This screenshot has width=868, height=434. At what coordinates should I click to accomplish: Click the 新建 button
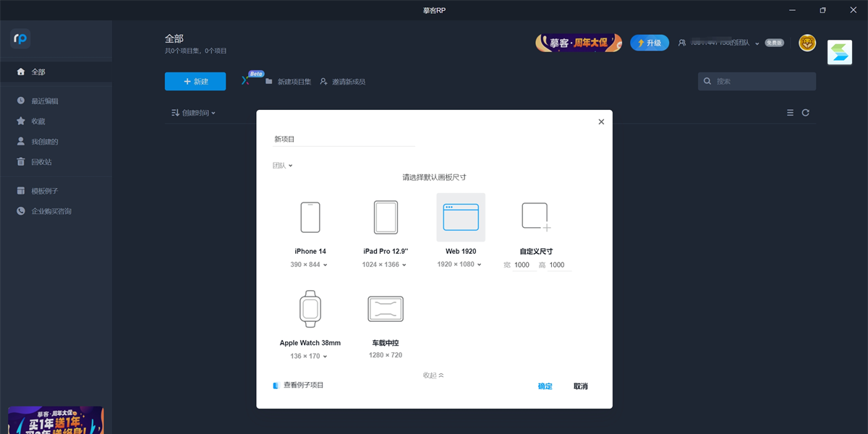click(x=195, y=82)
